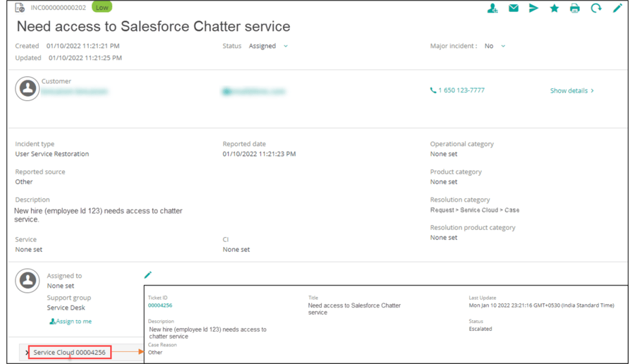Click Operational category None set value
The image size is (635, 364).
click(444, 154)
